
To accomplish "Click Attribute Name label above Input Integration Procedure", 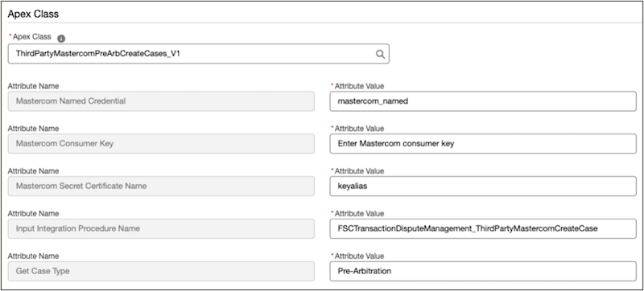I will [x=33, y=214].
